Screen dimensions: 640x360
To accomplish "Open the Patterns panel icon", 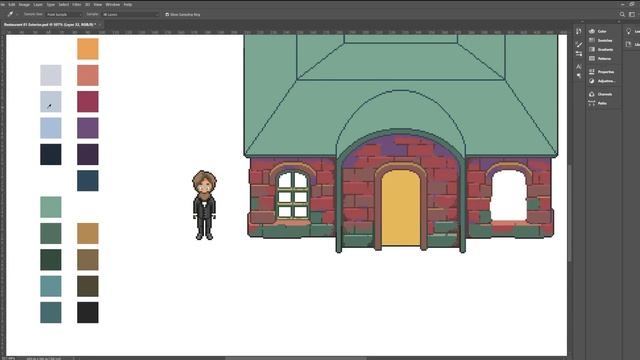I will point(592,58).
